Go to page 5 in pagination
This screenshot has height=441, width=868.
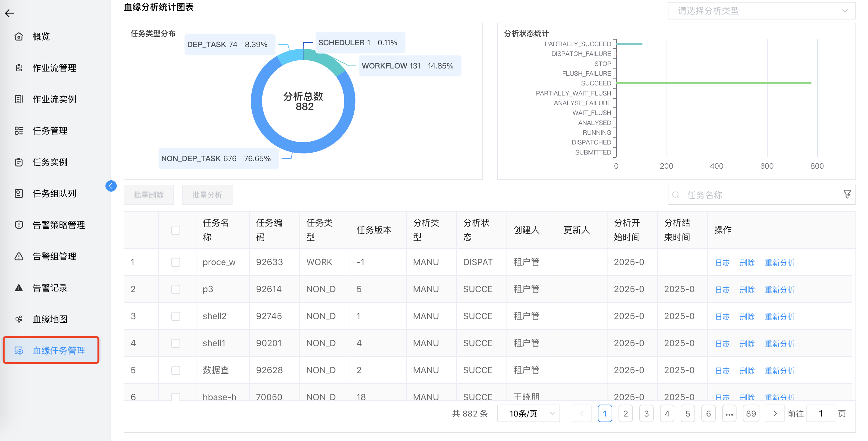(x=688, y=413)
